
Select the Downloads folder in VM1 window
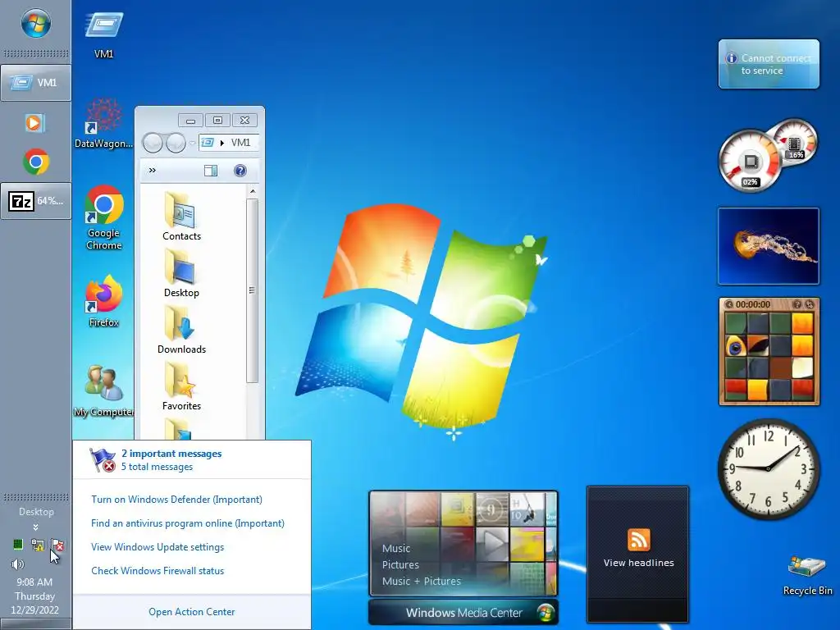181,330
